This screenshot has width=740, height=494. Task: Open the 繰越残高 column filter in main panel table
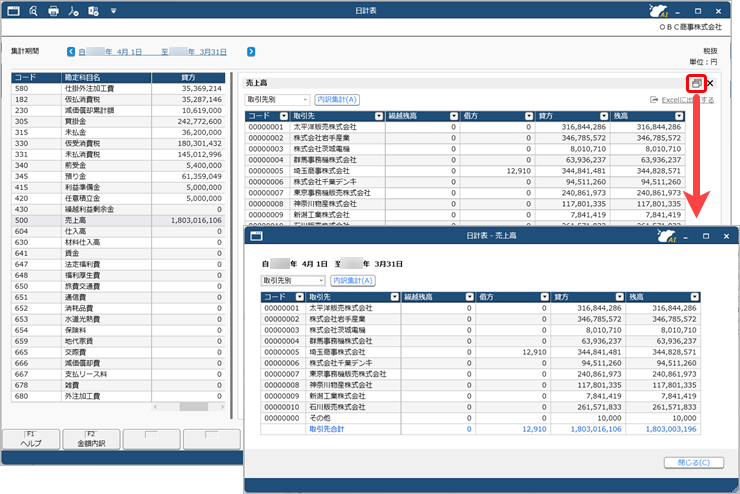tap(454, 116)
